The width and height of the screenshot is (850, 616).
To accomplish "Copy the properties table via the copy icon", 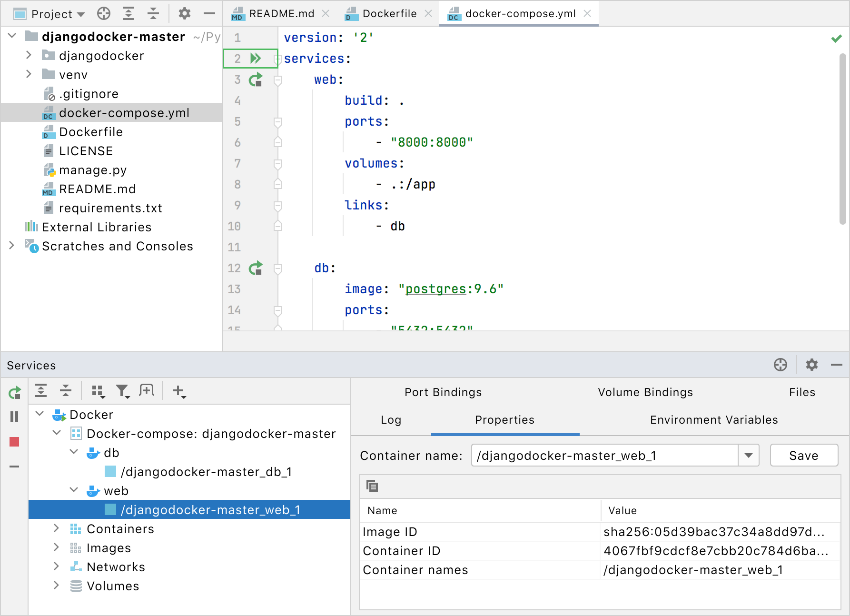I will point(372,486).
